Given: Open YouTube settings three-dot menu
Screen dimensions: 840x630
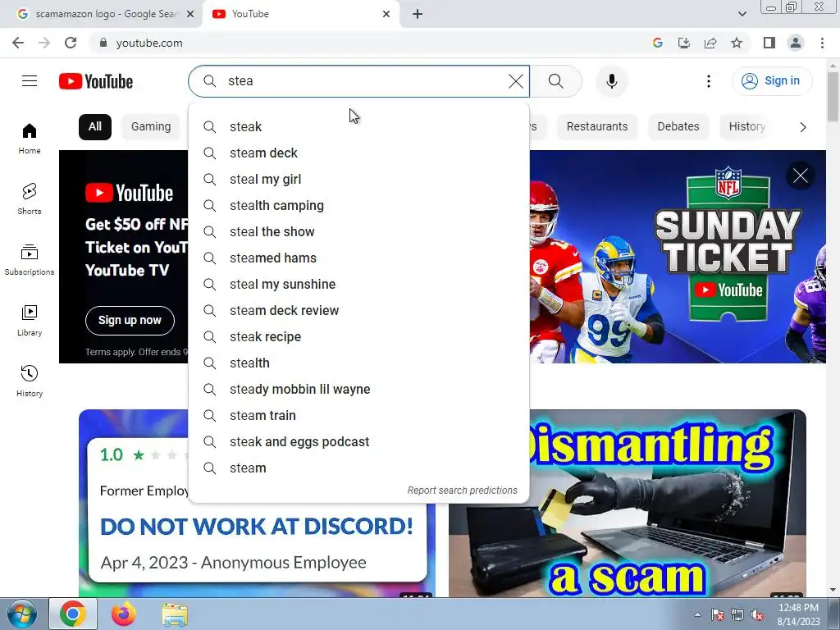Looking at the screenshot, I should click(709, 81).
